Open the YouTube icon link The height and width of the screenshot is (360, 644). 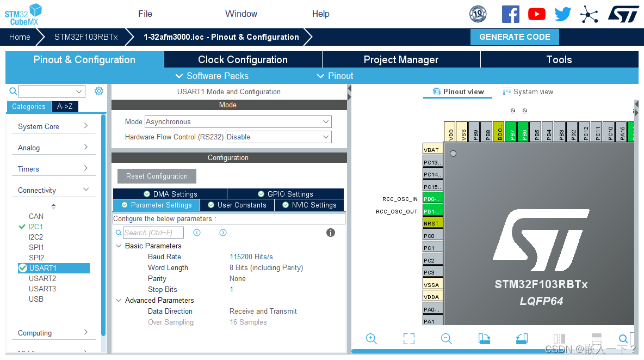click(536, 14)
